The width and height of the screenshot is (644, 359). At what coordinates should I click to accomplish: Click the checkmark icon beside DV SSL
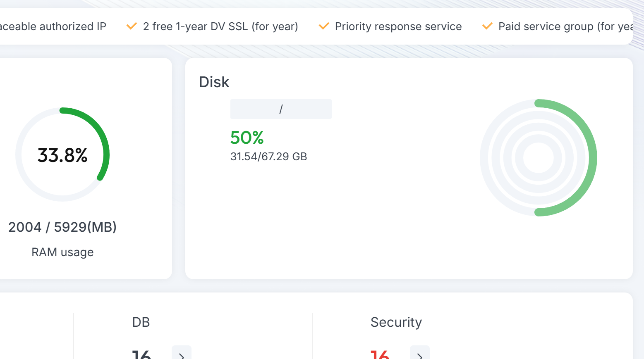pyautogui.click(x=132, y=26)
